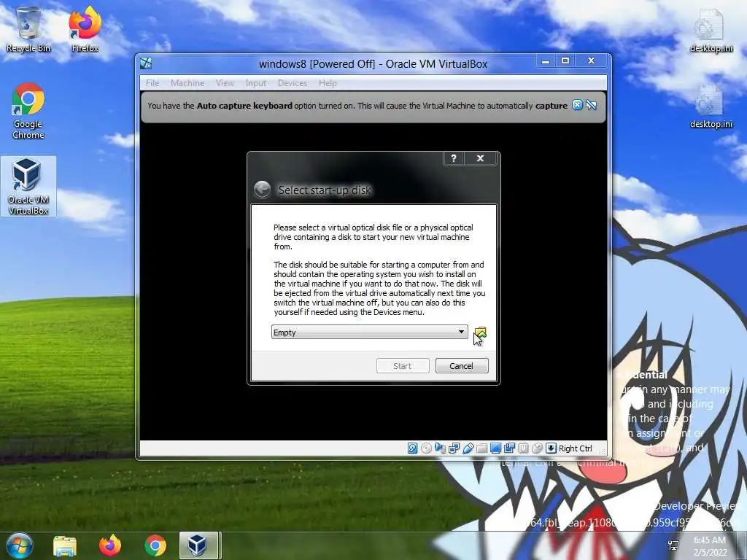Select the Firefox desktop shortcut
The width and height of the screenshot is (747, 560).
coord(85,29)
